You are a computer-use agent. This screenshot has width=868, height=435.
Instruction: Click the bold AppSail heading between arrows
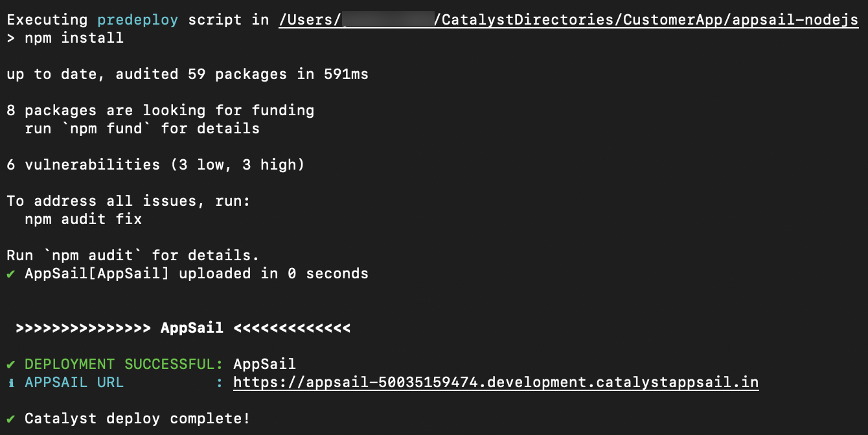[192, 328]
